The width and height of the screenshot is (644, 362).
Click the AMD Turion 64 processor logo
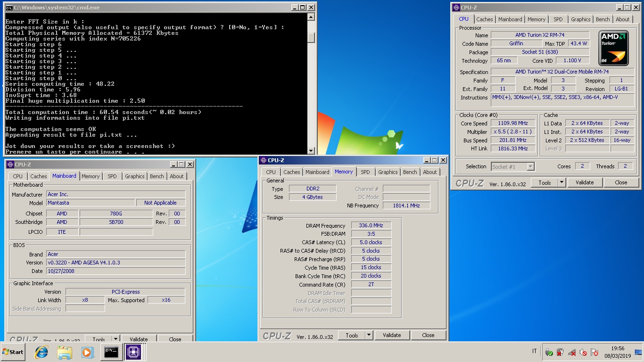pos(614,48)
